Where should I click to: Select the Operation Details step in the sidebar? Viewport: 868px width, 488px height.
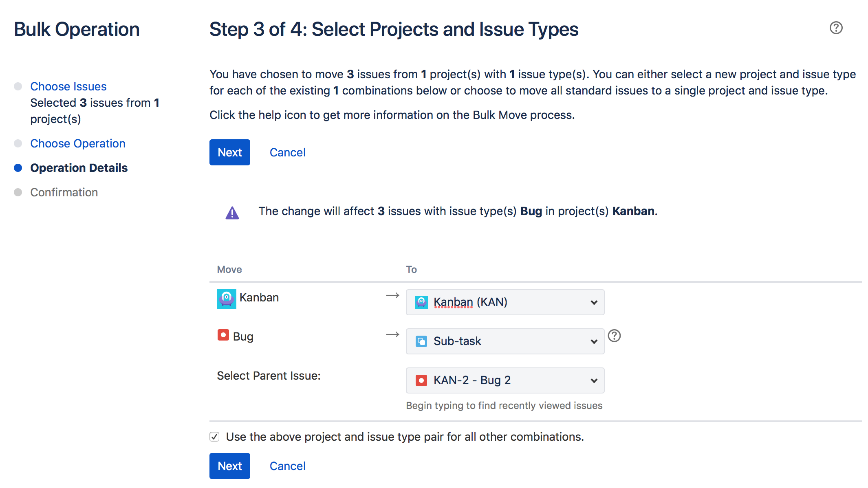pos(79,168)
